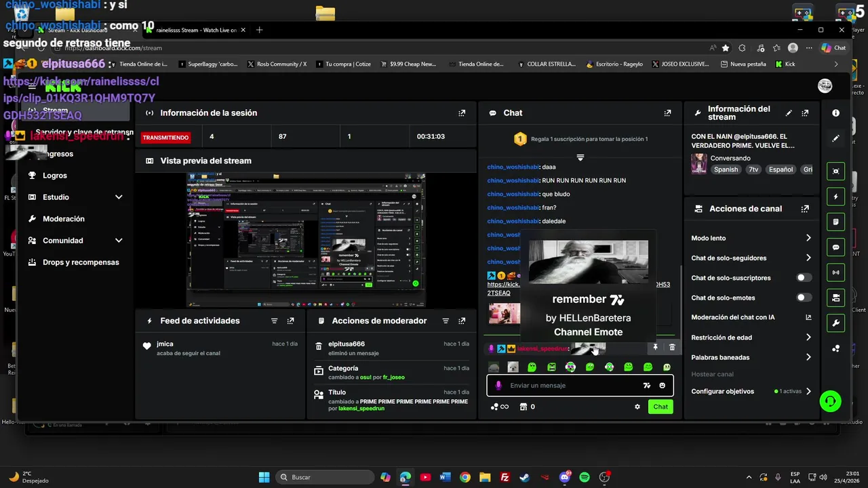Screen dimensions: 868x488
Task: Pop out the Chat panel
Action: 667,113
